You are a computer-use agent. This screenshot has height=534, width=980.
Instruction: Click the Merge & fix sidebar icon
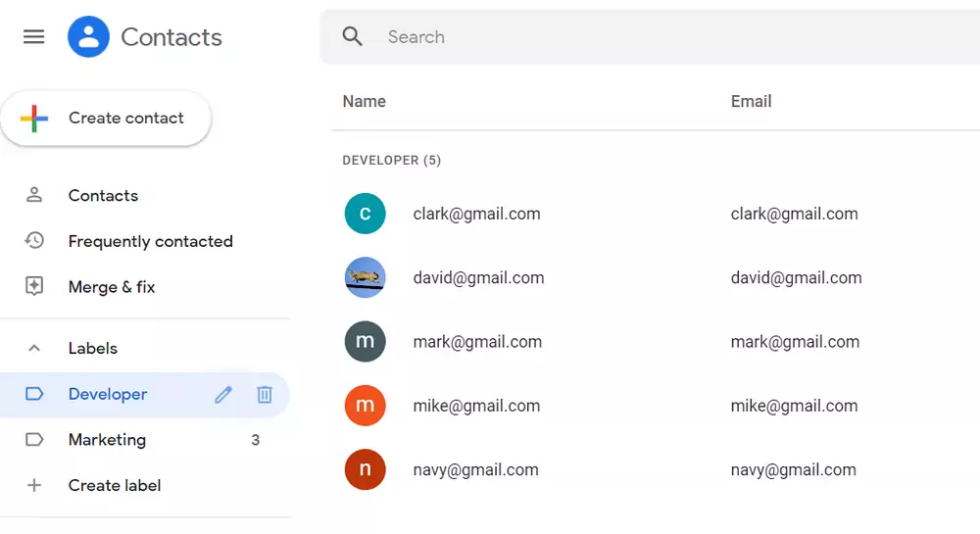point(34,286)
